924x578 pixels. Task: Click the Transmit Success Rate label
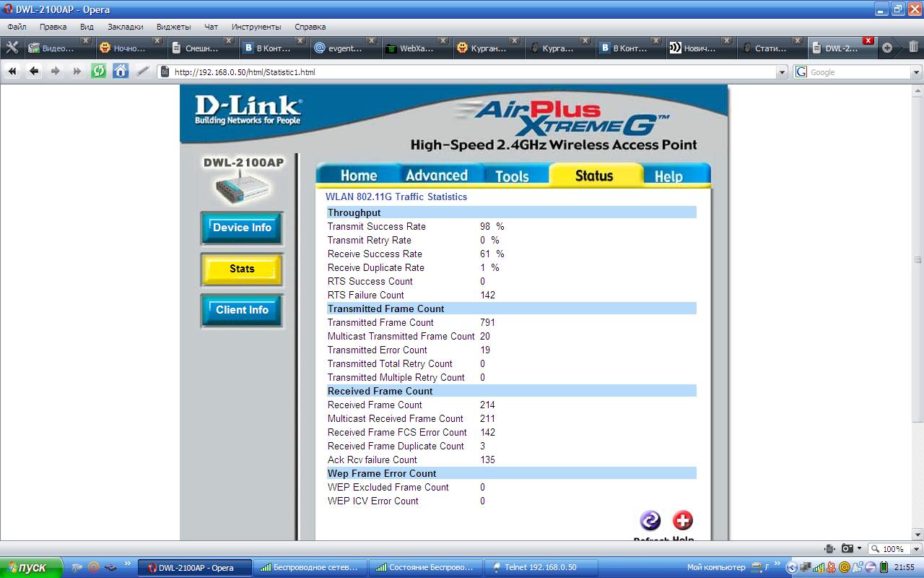377,226
